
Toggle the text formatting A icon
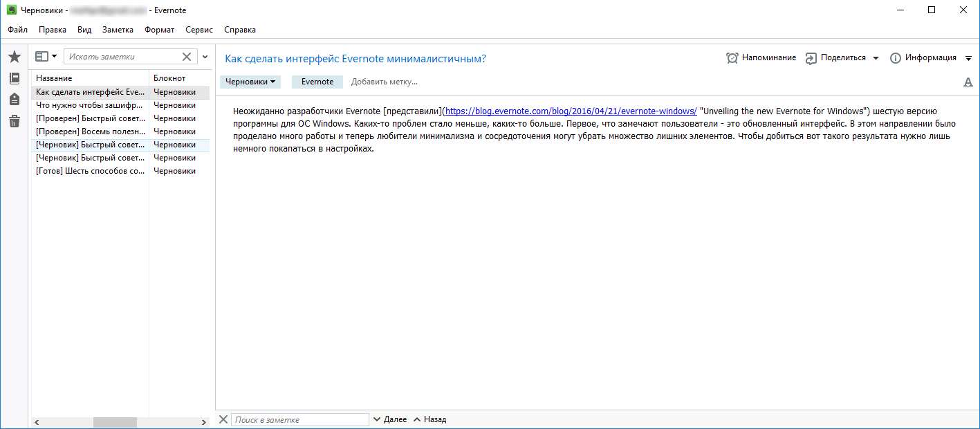coord(968,82)
